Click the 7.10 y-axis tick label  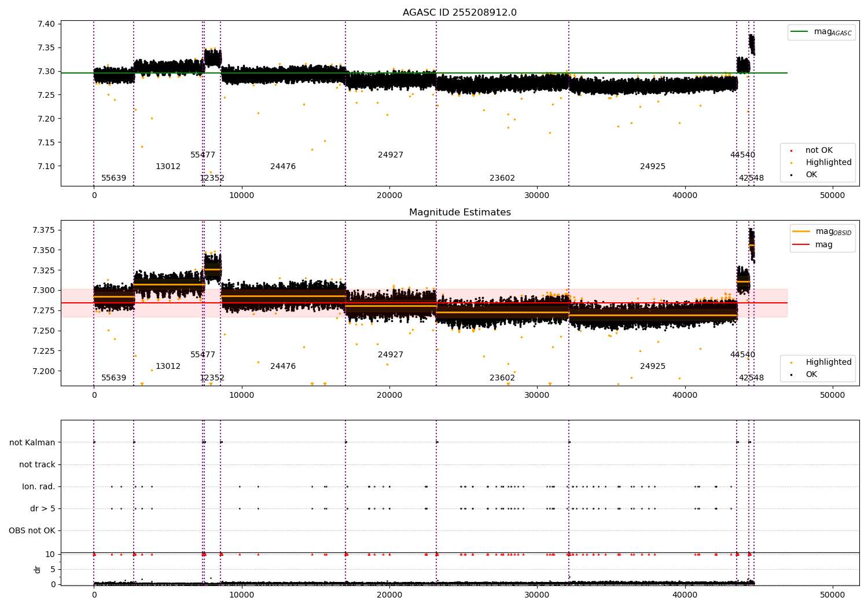pos(47,166)
